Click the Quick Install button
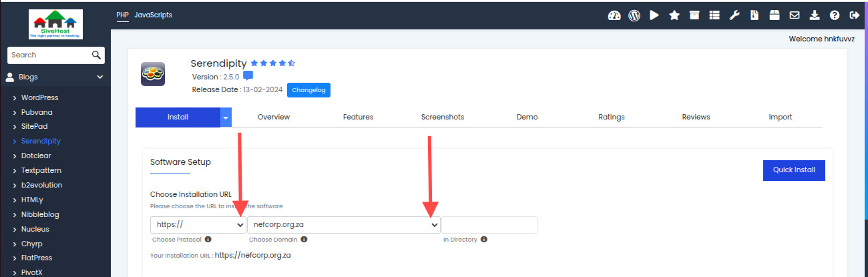Image resolution: width=868 pixels, height=277 pixels. coord(794,170)
